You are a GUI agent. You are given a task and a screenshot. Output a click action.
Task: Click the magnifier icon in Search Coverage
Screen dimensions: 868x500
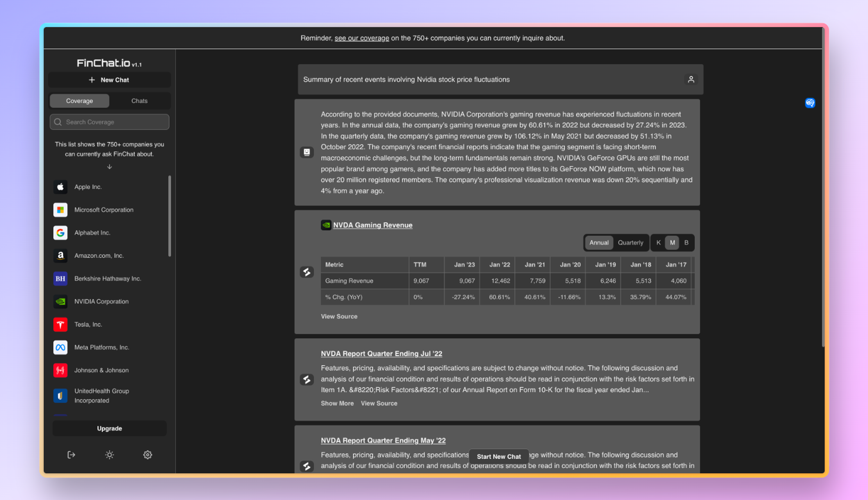58,122
